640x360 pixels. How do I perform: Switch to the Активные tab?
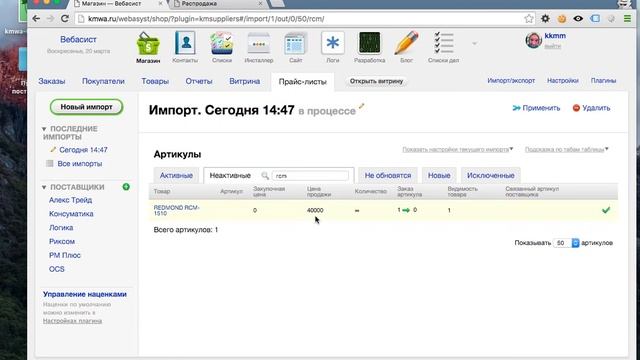tap(176, 176)
